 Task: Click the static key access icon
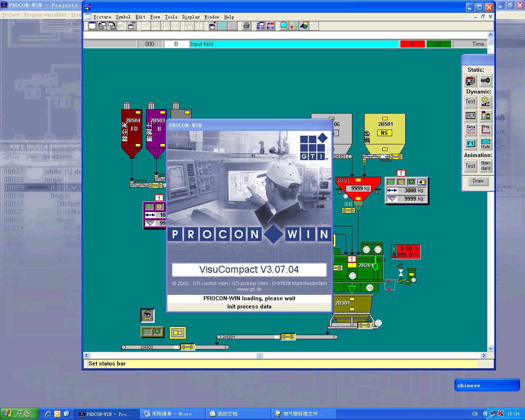click(486, 81)
